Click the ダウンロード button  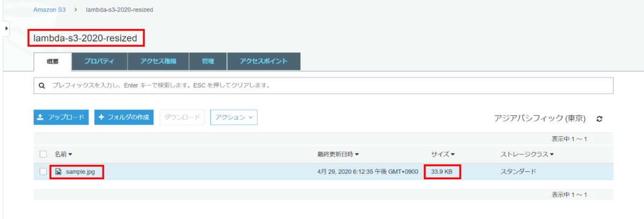(182, 117)
